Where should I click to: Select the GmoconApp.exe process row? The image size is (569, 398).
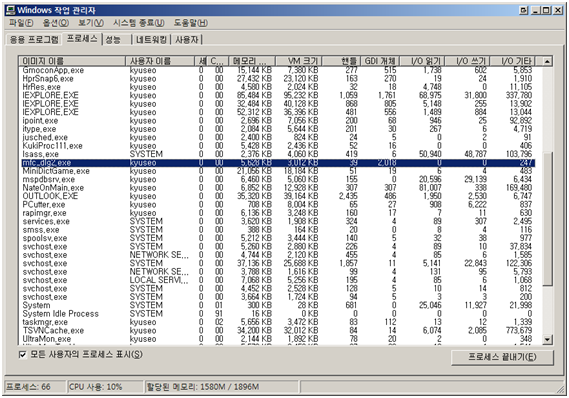pos(277,70)
